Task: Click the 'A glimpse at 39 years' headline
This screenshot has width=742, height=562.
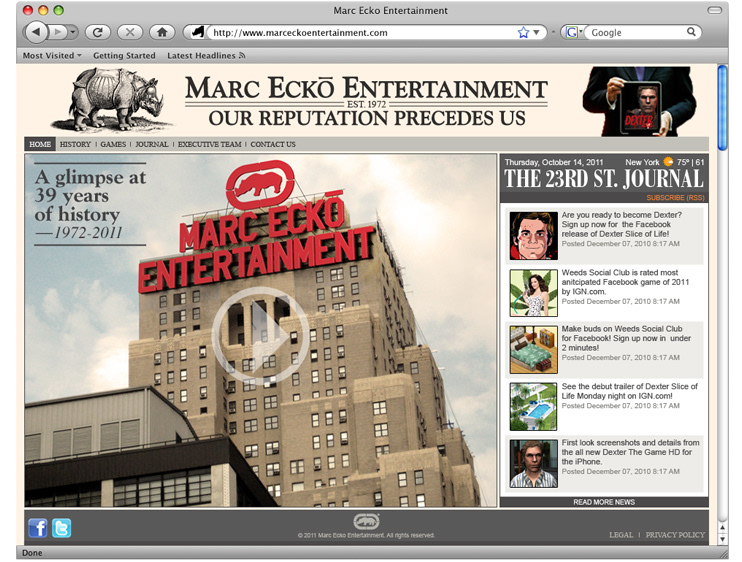Action: [90, 196]
